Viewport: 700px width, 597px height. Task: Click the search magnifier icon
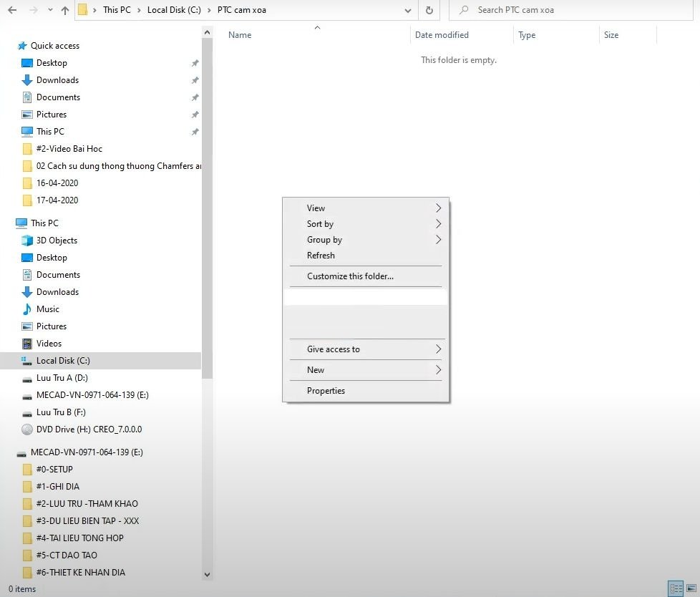click(464, 10)
